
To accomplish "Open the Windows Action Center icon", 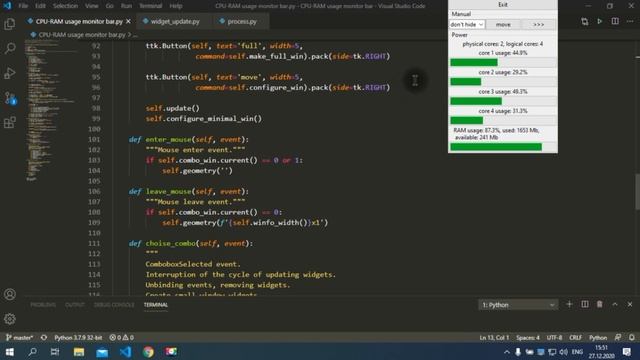I will click(627, 351).
